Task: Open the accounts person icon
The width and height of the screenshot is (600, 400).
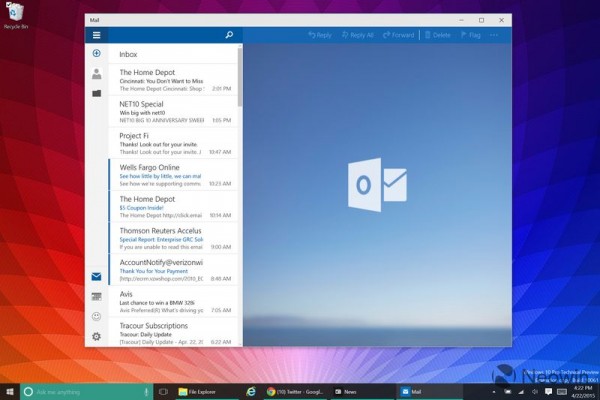Action: 96,73
